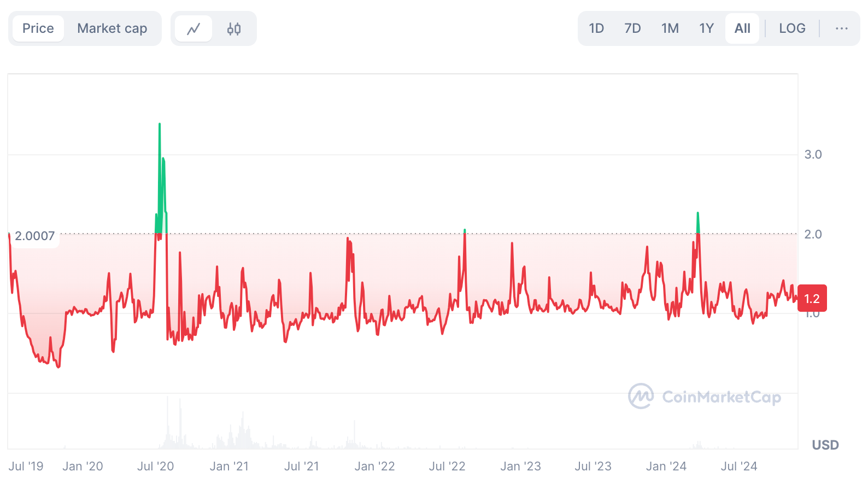Click the Jan '21 axis label

[229, 467]
